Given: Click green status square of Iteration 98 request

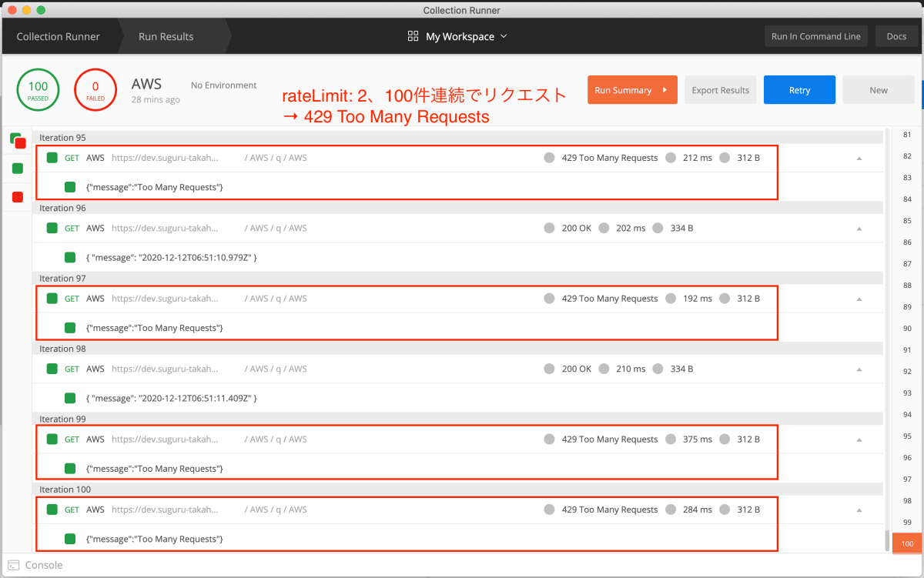Looking at the screenshot, I should tap(52, 369).
